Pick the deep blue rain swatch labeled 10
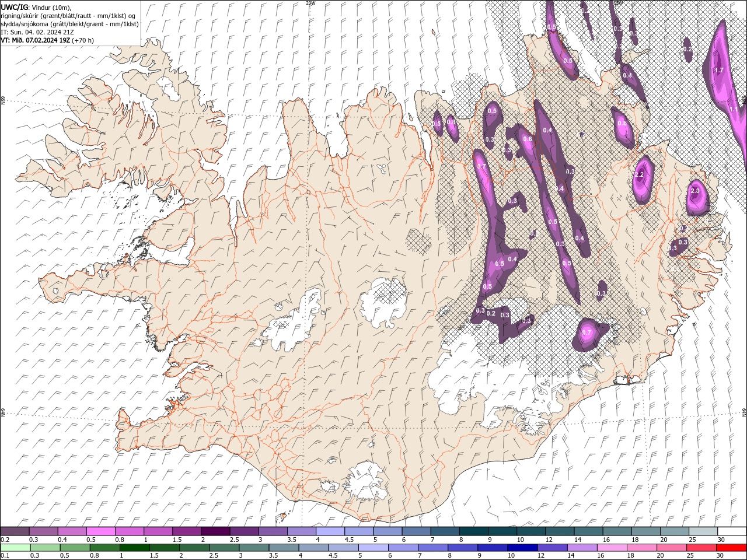747x560 pixels. pyautogui.click(x=522, y=548)
